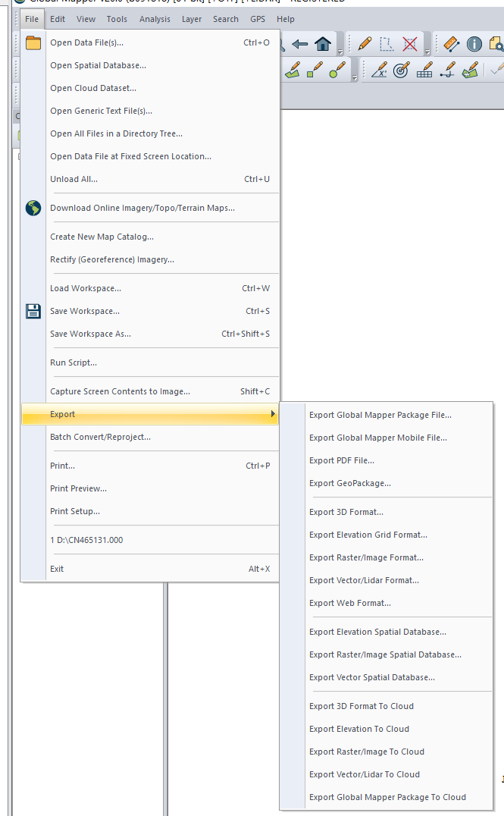Click the home view icon
The width and height of the screenshot is (504, 816).
click(323, 44)
